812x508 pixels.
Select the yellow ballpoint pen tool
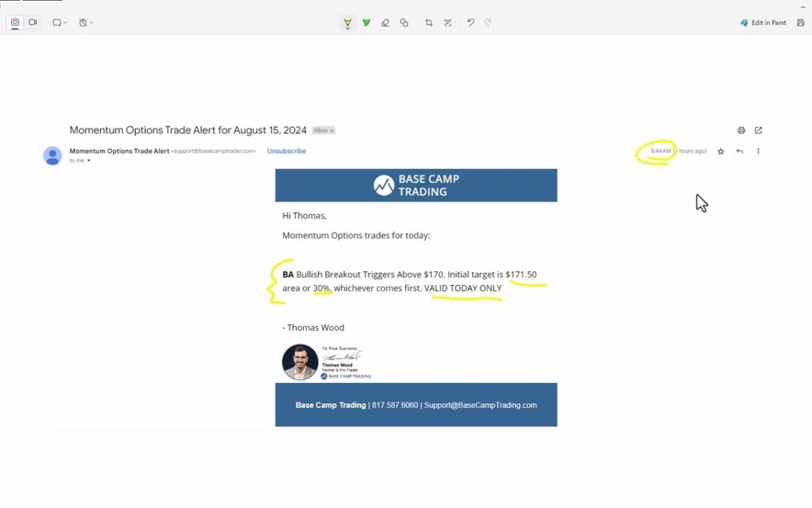pos(347,23)
